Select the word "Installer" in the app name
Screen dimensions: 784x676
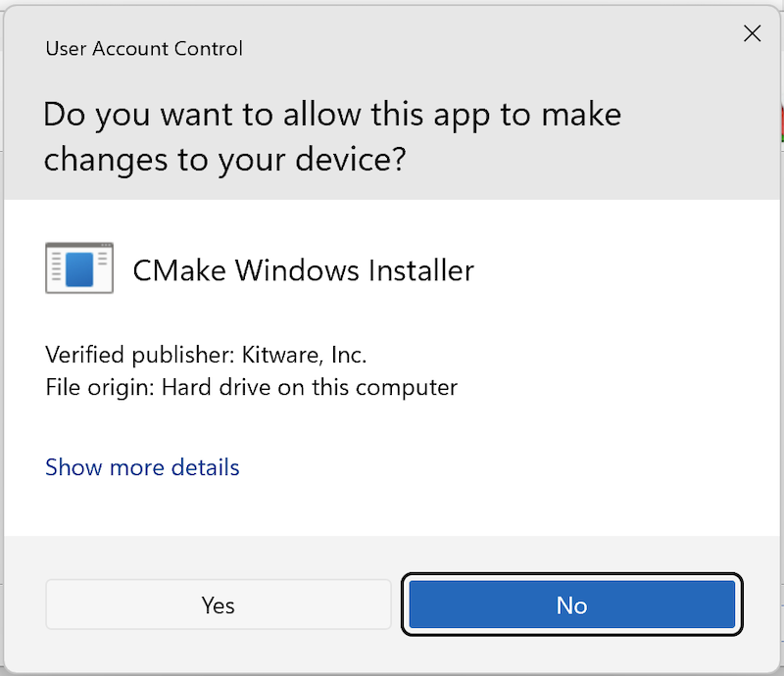[421, 269]
